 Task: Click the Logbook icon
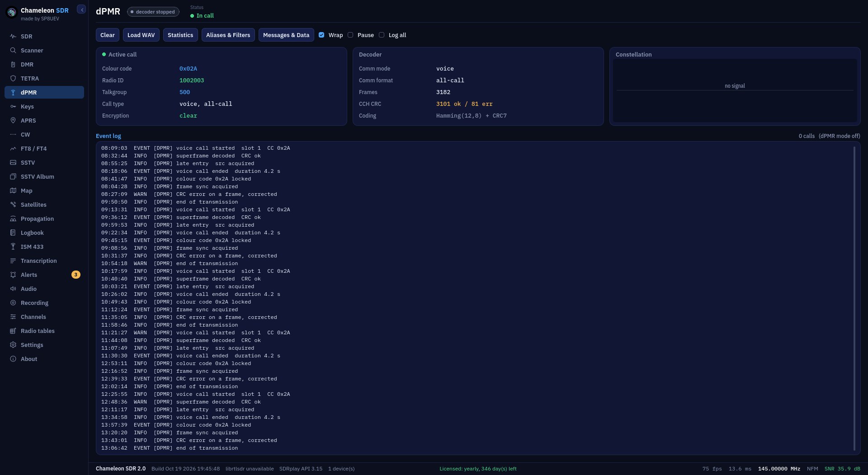(x=13, y=233)
